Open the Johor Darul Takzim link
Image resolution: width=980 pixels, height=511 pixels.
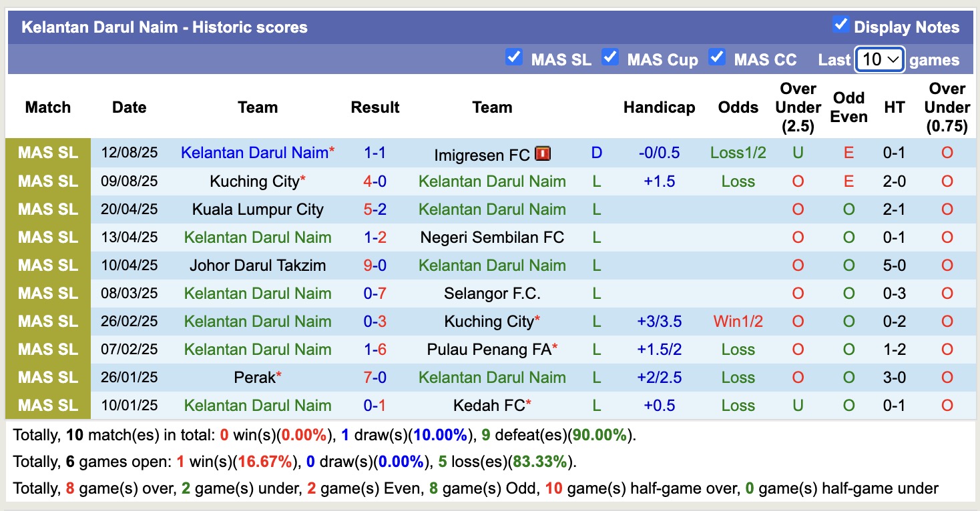tap(258, 265)
